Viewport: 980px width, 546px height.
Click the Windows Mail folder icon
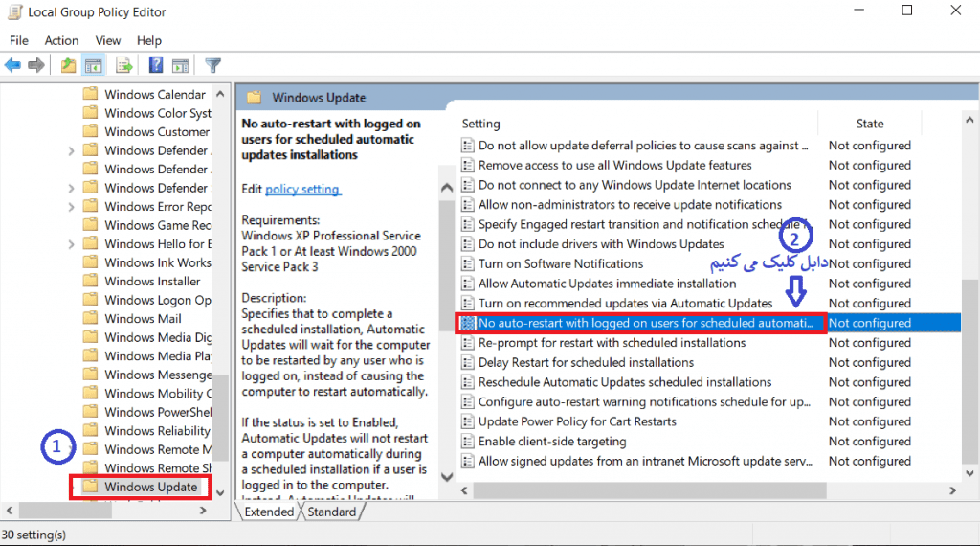tap(91, 318)
